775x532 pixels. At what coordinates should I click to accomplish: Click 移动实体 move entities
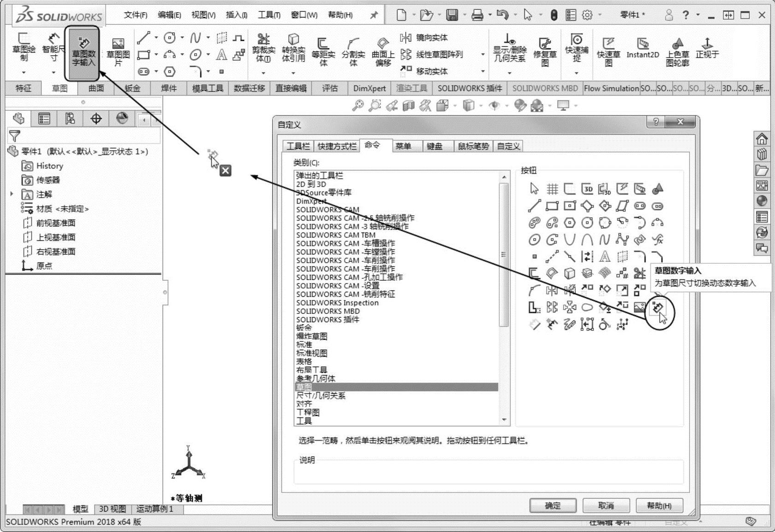coord(424,71)
